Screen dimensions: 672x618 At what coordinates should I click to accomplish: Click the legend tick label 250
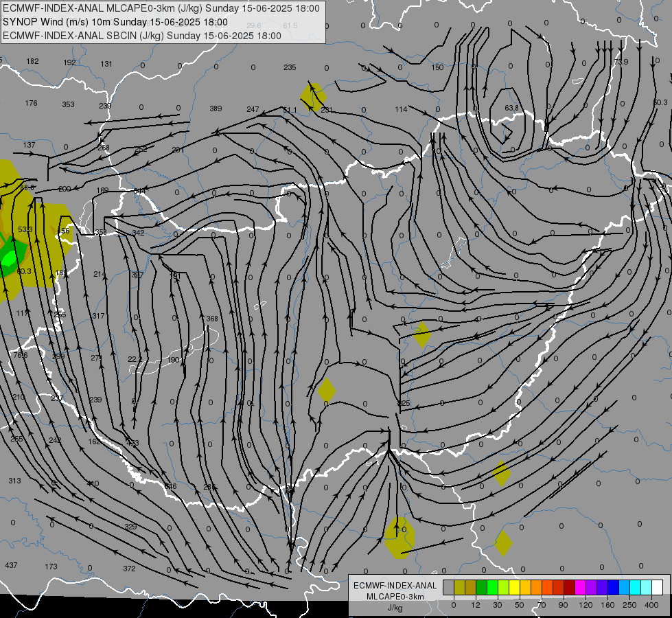tap(629, 605)
